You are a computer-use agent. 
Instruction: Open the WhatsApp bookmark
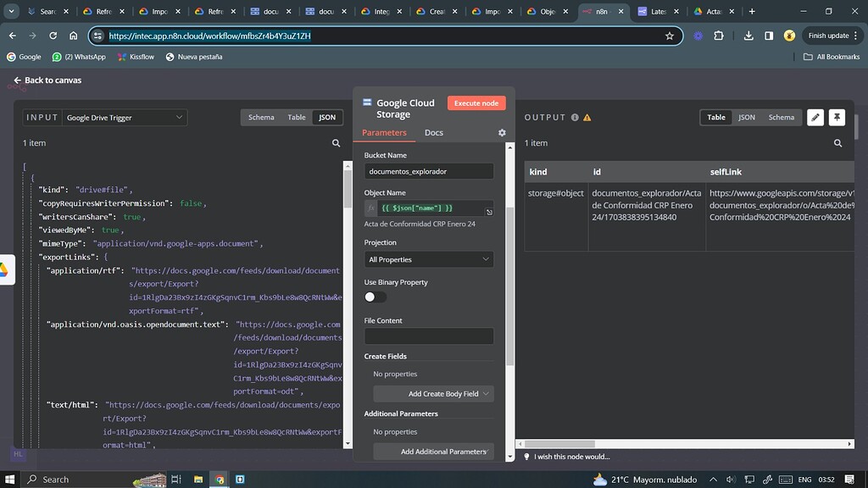79,57
